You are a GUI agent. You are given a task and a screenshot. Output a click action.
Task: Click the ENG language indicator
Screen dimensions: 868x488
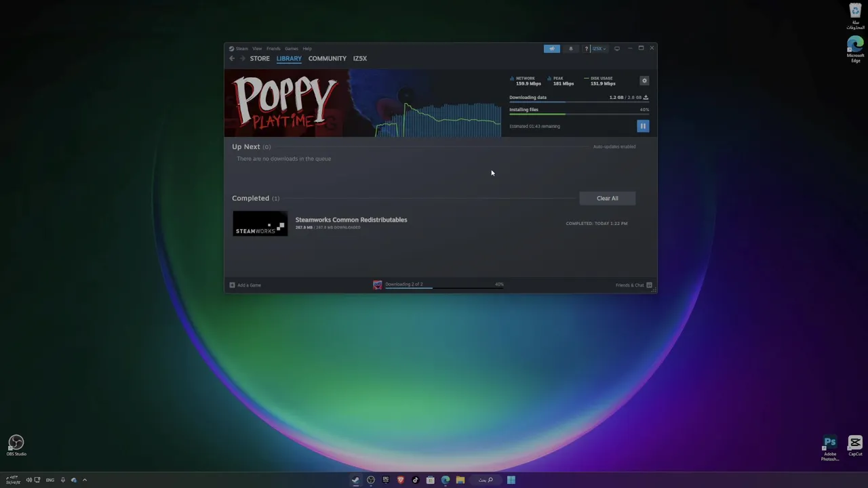point(50,480)
